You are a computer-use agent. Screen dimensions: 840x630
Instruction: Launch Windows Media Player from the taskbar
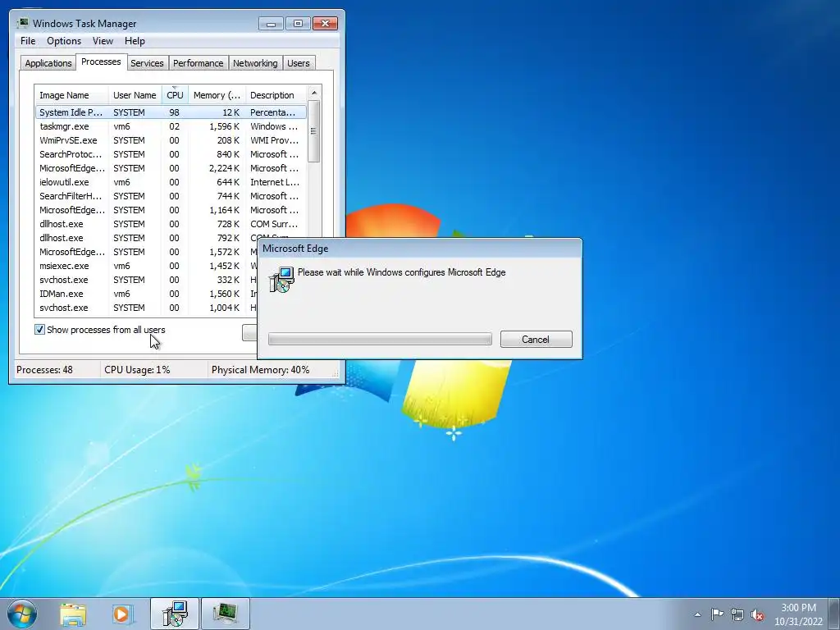pos(122,614)
